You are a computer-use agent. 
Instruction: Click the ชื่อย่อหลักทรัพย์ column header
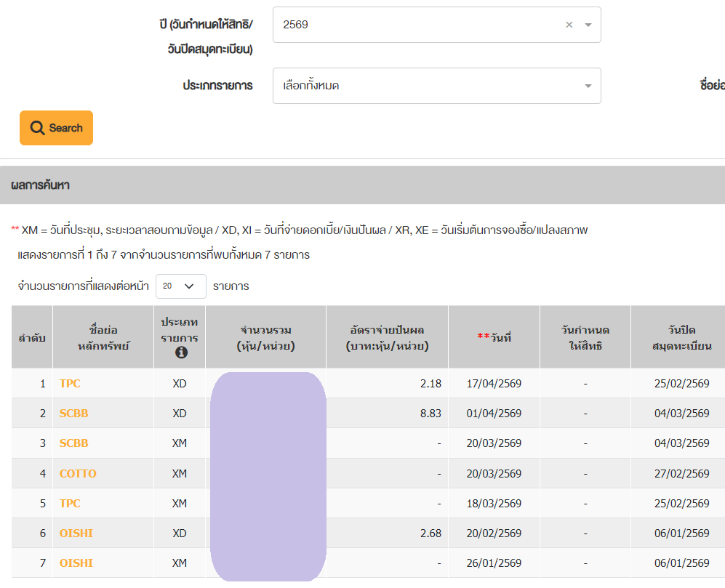point(103,337)
